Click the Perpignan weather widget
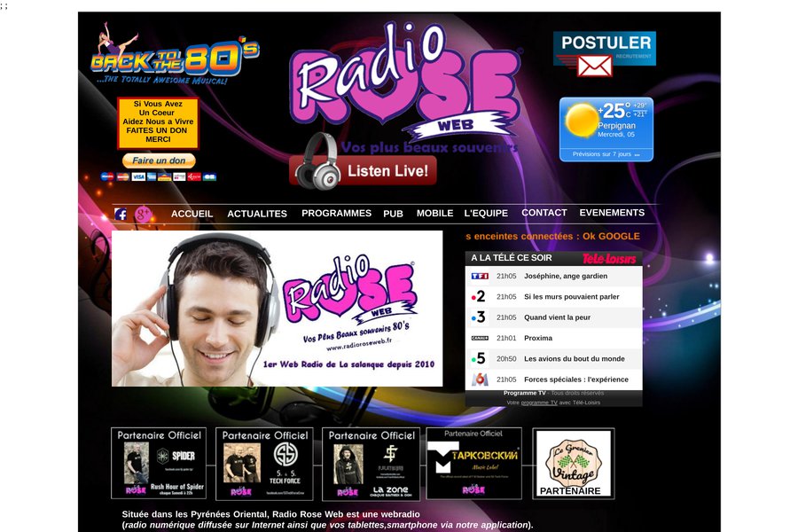This screenshot has width=798, height=532. click(x=606, y=129)
